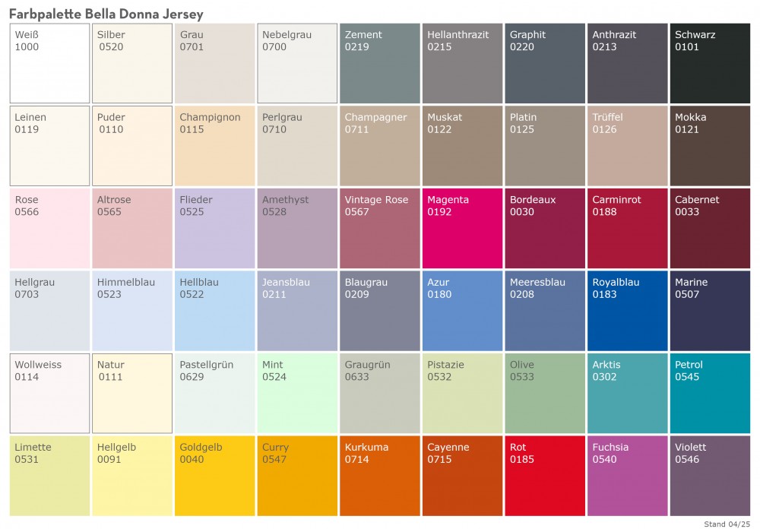Choose the Petrol 0545 swatch

pyautogui.click(x=710, y=393)
